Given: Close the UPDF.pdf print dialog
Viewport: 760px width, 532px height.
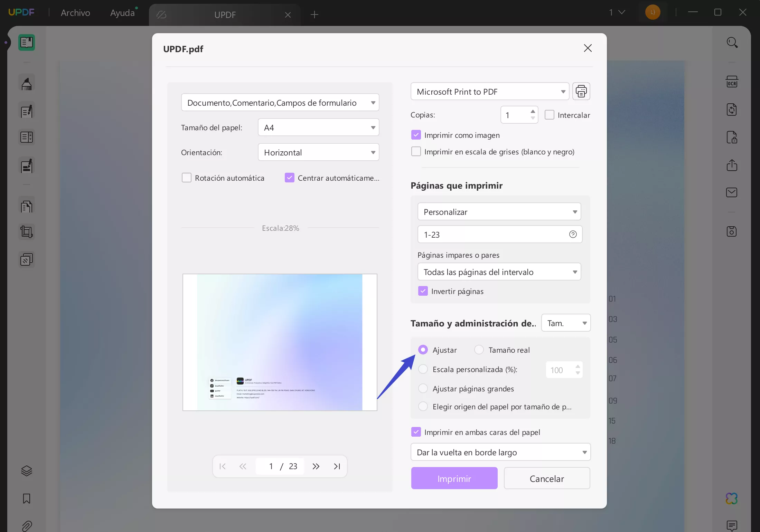Looking at the screenshot, I should [x=588, y=48].
